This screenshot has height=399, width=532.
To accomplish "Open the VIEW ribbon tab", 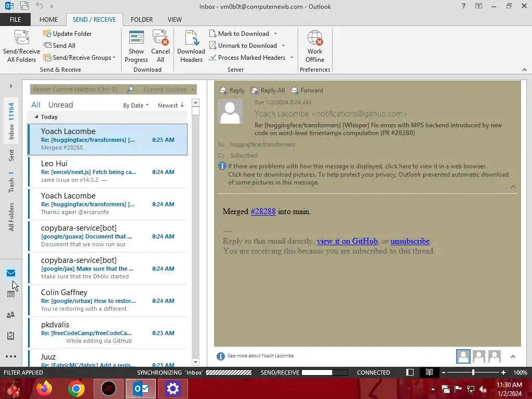I will click(x=175, y=19).
